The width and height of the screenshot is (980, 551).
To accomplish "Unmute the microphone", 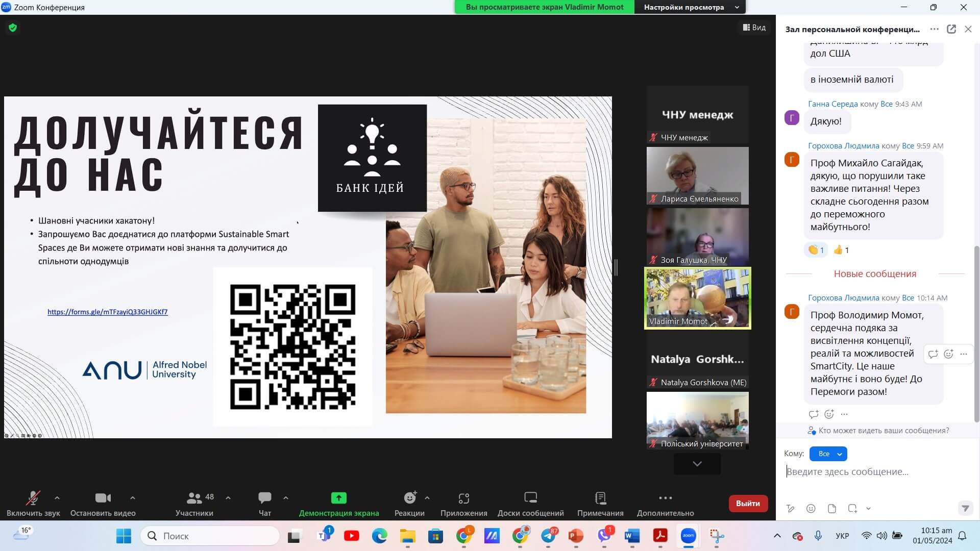I will click(33, 498).
